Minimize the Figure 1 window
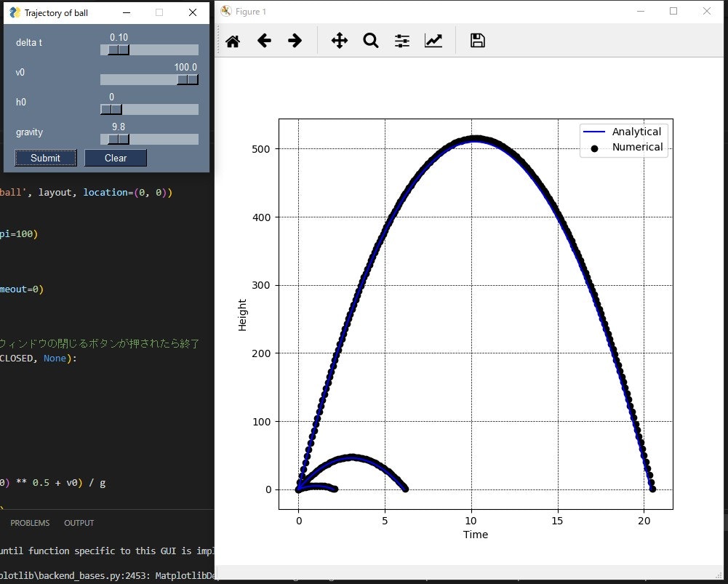This screenshot has width=728, height=584. pos(641,11)
